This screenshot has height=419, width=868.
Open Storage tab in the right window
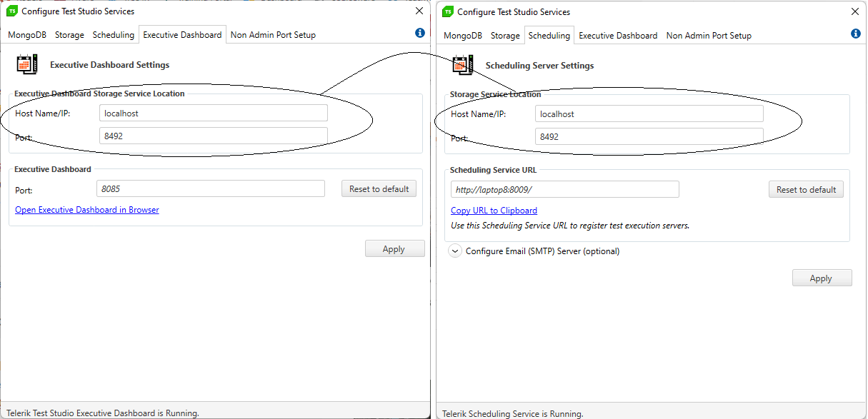(x=505, y=36)
